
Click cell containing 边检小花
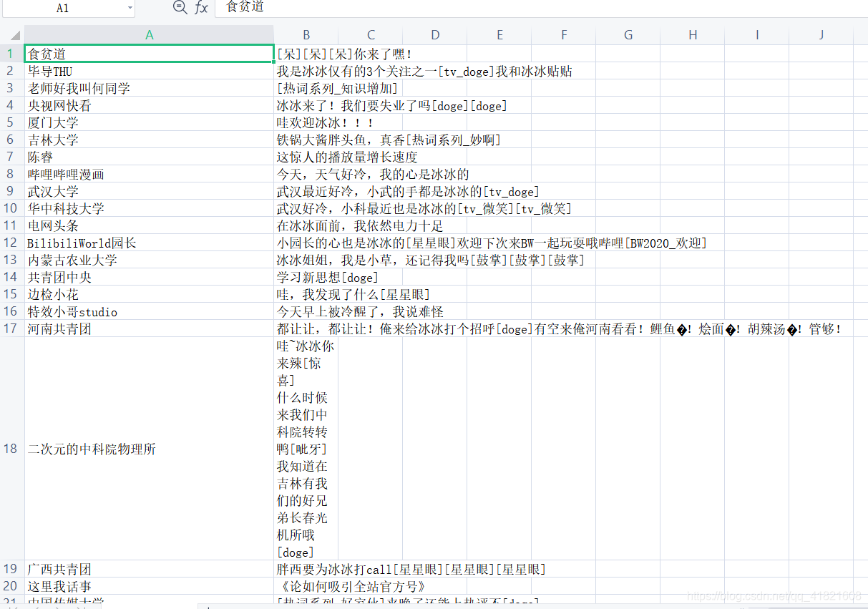click(x=150, y=294)
